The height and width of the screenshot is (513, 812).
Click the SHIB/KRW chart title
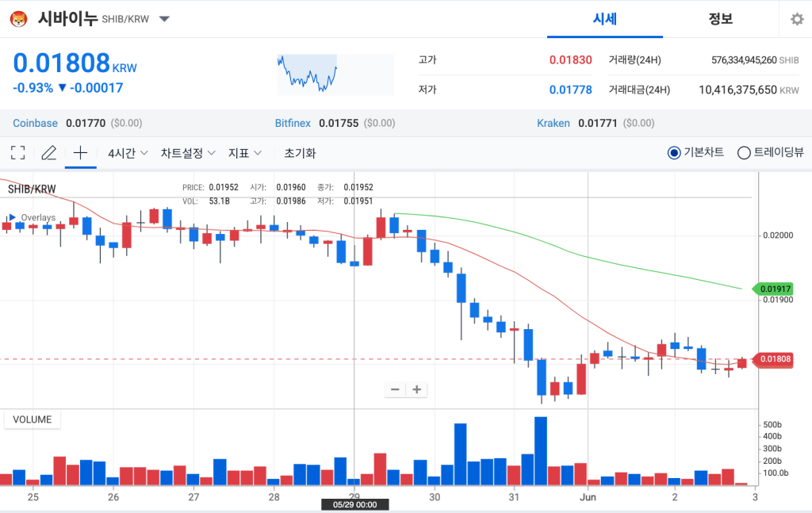32,189
